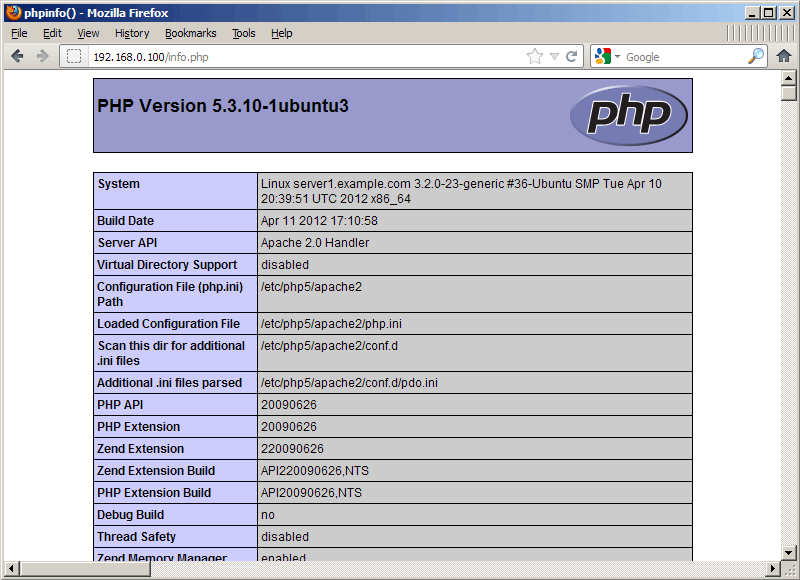Open the Tools menu
Image resolution: width=800 pixels, height=580 pixels.
(x=244, y=33)
